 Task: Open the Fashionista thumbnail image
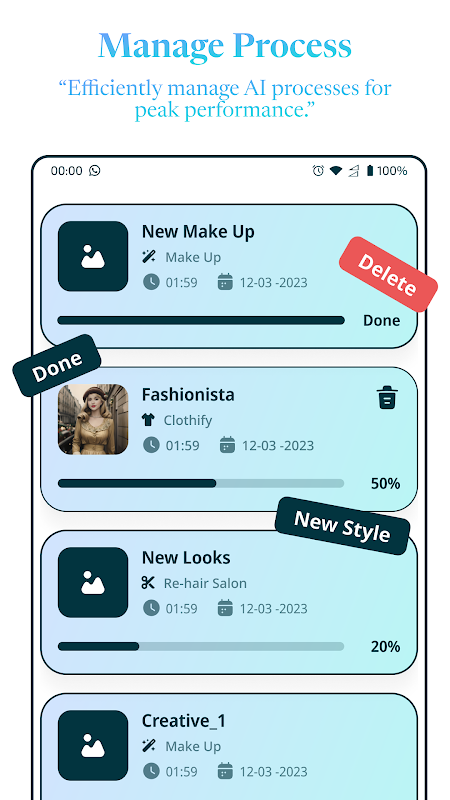point(93,419)
